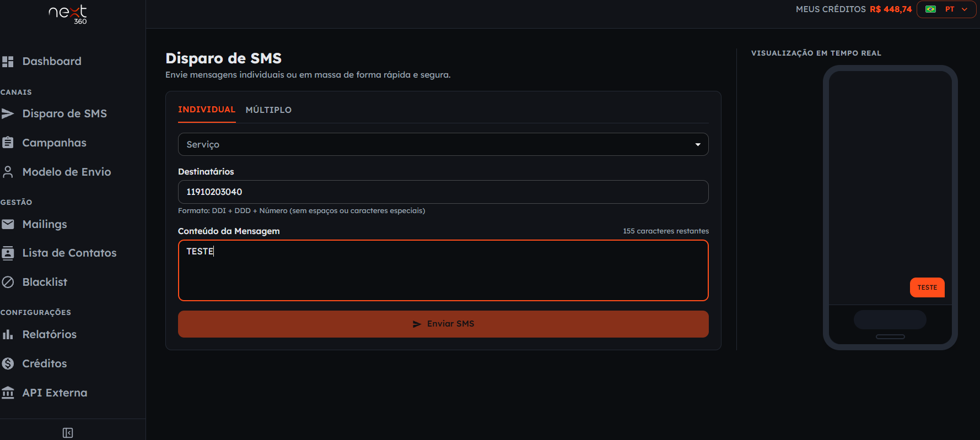The image size is (980, 440).
Task: Click the Enviar SMS button
Action: pos(443,324)
